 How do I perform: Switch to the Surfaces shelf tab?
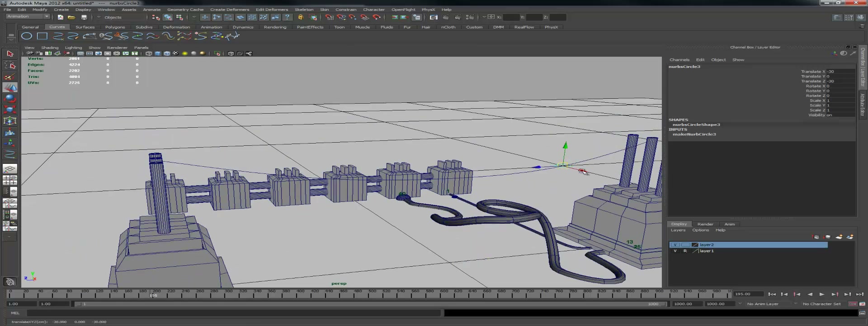pos(85,27)
